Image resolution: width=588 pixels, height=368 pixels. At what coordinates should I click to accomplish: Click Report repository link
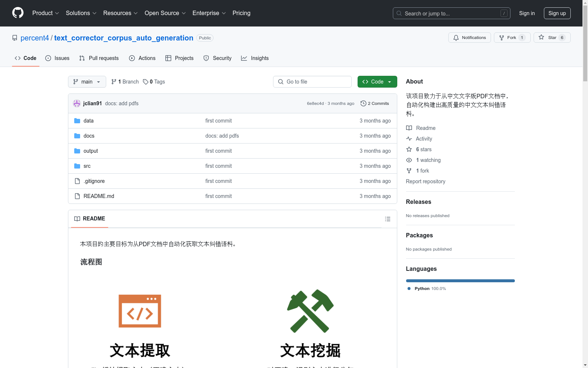426,181
